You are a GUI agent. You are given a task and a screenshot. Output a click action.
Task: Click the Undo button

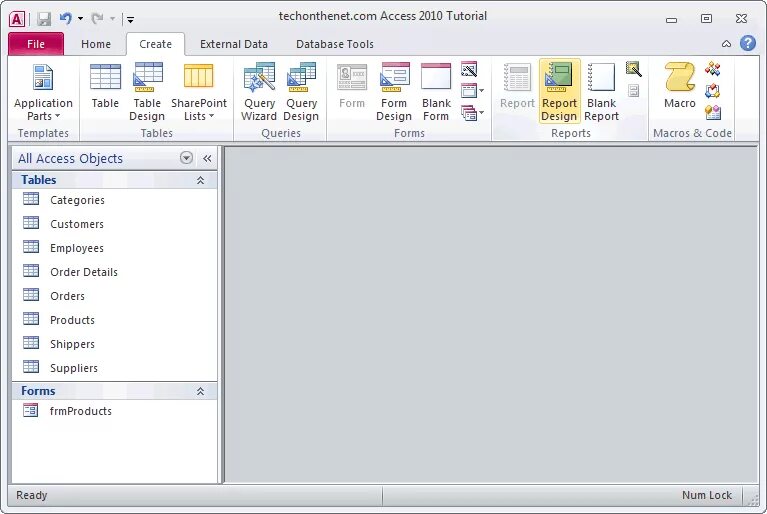click(66, 19)
